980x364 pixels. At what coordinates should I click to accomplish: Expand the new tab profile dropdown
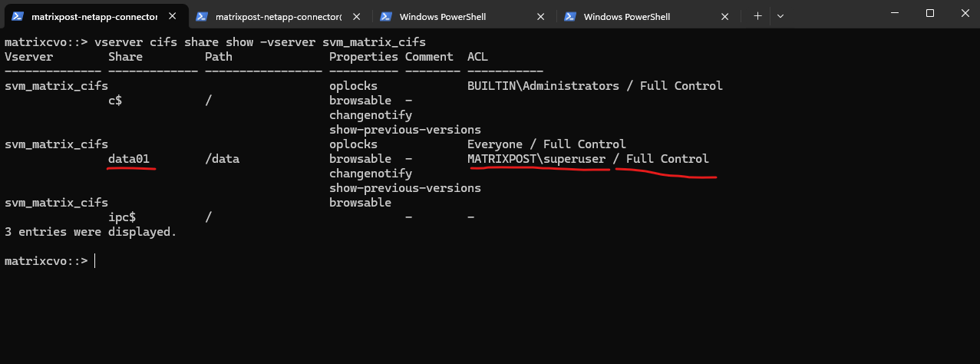tap(780, 16)
